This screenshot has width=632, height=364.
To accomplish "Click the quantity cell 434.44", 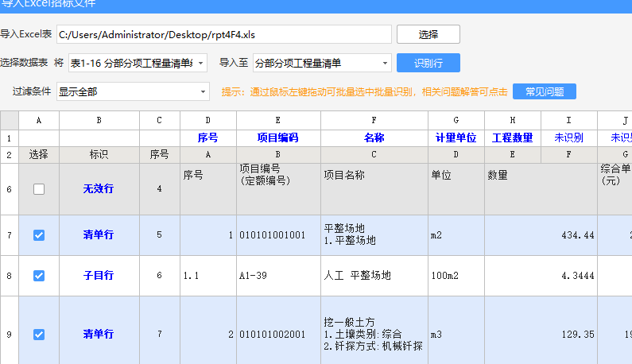I will 541,235.
